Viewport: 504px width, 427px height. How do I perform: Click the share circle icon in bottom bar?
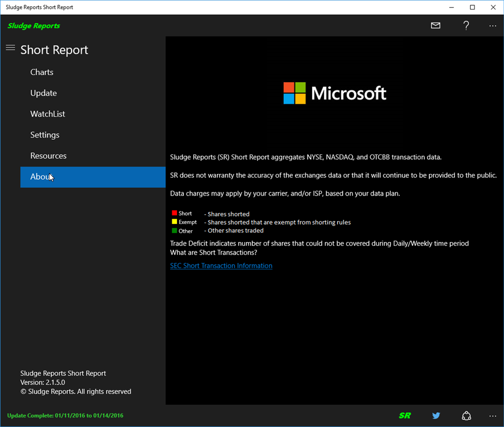[467, 416]
